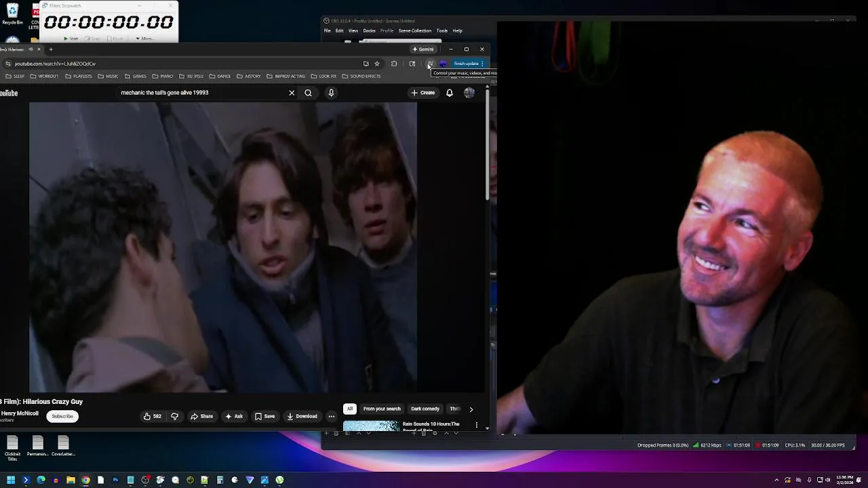Open the More dropdown in XNote Stopwatch
Image resolution: width=868 pixels, height=488 pixels.
click(x=144, y=39)
